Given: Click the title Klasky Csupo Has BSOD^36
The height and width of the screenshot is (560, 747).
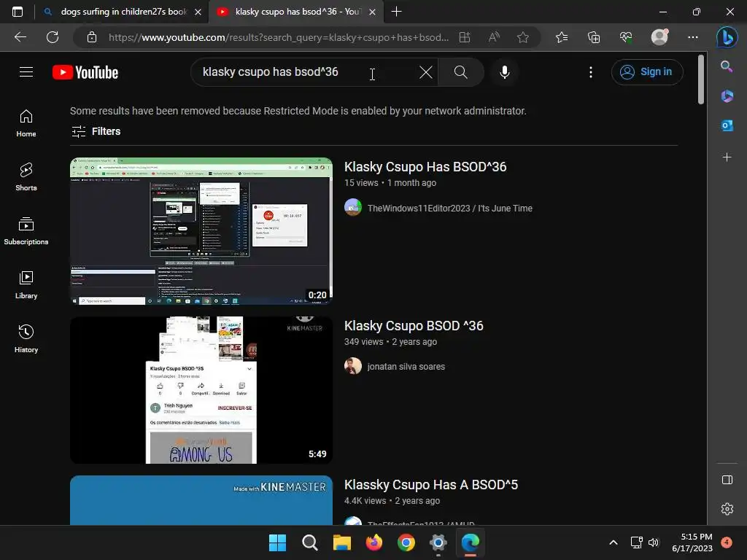Looking at the screenshot, I should click(x=425, y=167).
